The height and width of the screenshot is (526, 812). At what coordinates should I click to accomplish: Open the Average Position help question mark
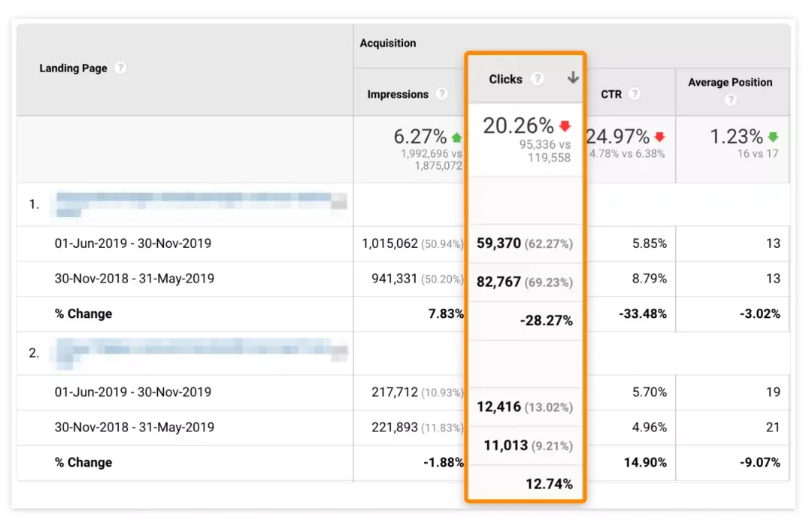click(730, 100)
